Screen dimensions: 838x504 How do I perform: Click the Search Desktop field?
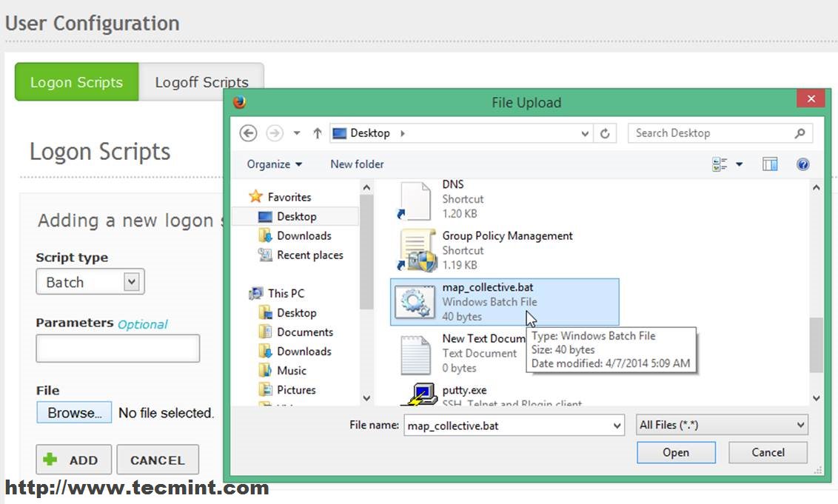coord(720,133)
